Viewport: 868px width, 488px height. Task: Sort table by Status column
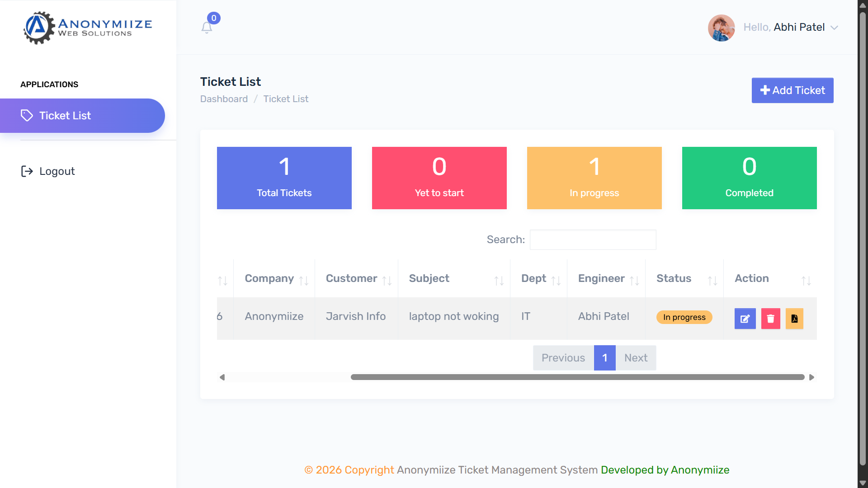(684, 279)
